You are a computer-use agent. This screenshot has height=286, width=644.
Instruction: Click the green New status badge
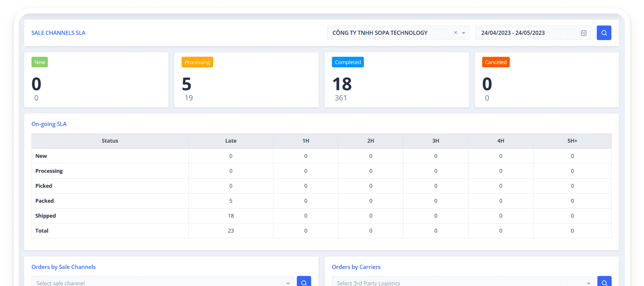[40, 62]
